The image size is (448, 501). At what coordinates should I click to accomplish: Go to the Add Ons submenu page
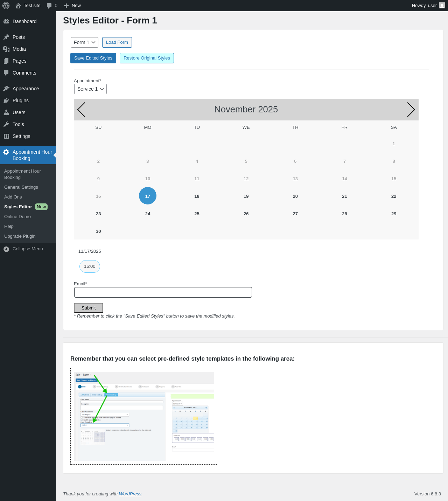click(x=13, y=197)
